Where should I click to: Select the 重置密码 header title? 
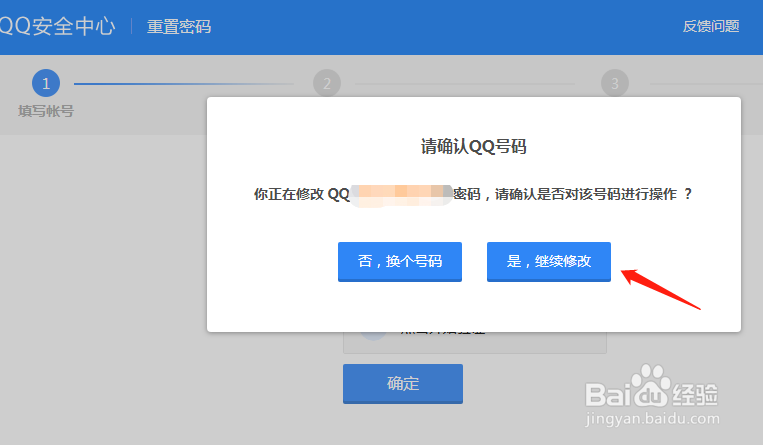tap(179, 27)
